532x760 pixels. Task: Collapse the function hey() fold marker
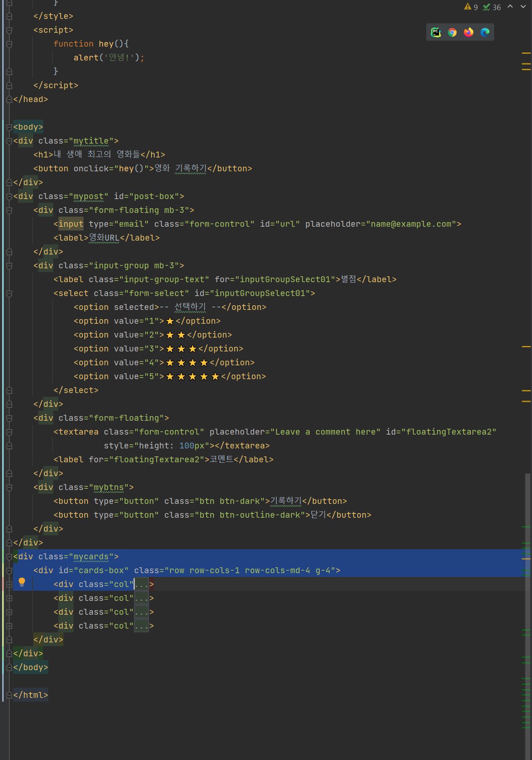(9, 44)
